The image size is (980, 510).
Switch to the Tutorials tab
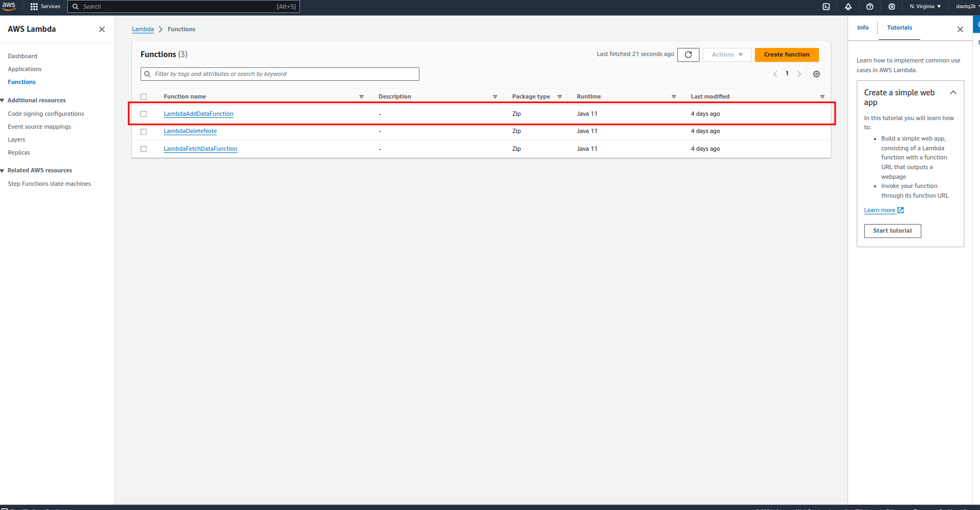click(899, 27)
